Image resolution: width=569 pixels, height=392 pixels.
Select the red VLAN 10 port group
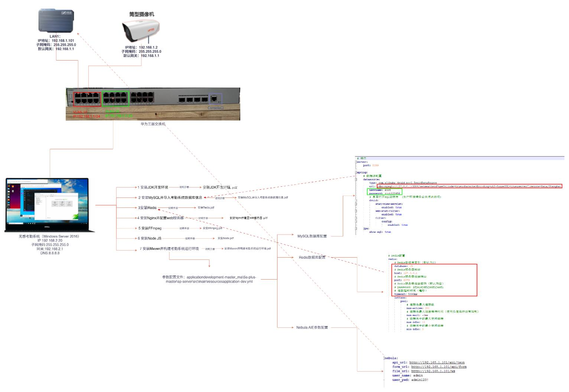pyautogui.click(x=87, y=99)
